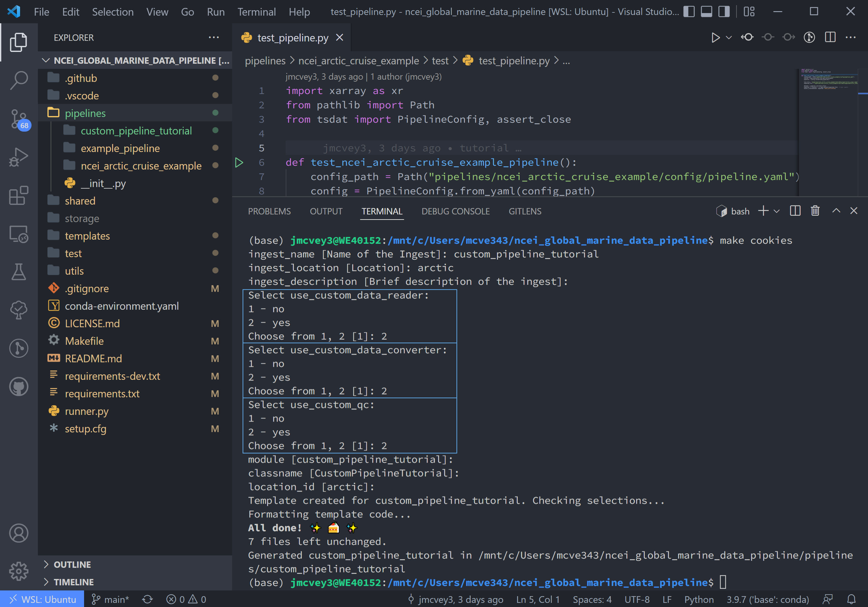Open Customize Layout icon
The image size is (868, 607).
pyautogui.click(x=749, y=12)
